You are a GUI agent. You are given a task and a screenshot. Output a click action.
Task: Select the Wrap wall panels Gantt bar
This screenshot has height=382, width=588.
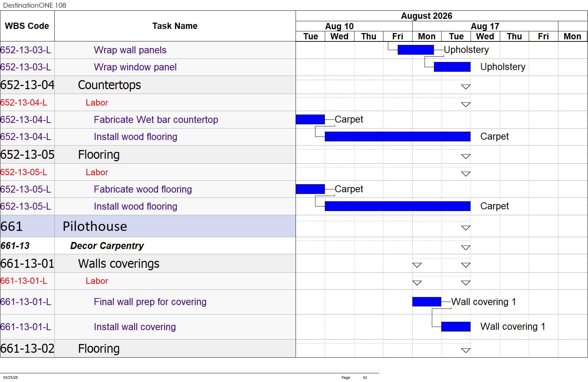(415, 50)
